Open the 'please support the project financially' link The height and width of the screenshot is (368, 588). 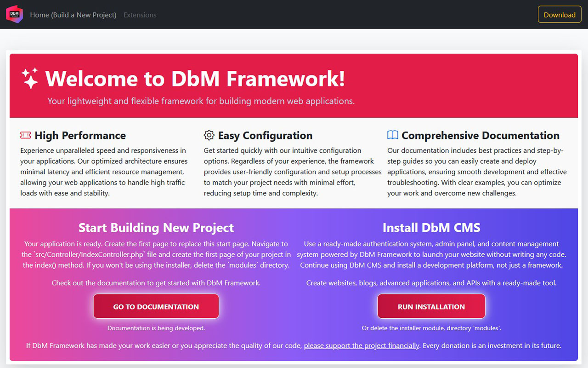click(x=361, y=345)
